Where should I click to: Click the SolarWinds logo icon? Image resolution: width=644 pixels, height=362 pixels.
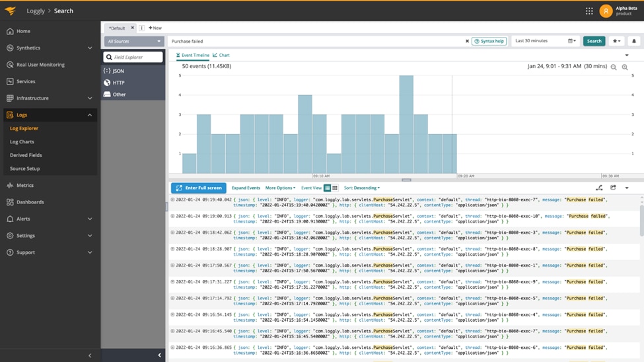[x=10, y=11]
